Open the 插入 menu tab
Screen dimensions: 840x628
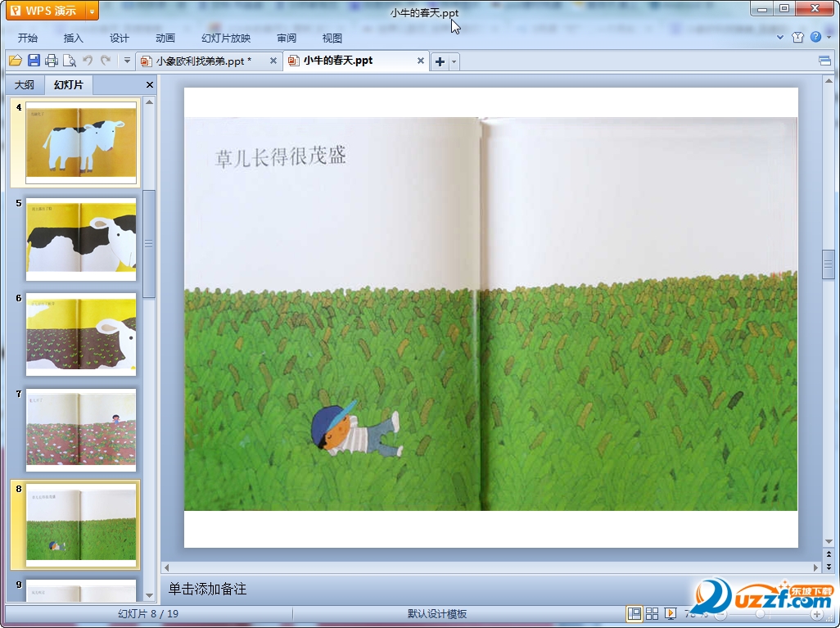(74, 38)
